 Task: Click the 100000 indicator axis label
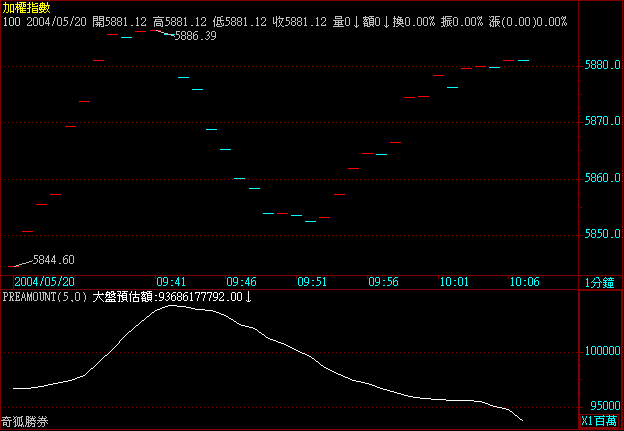click(x=603, y=351)
